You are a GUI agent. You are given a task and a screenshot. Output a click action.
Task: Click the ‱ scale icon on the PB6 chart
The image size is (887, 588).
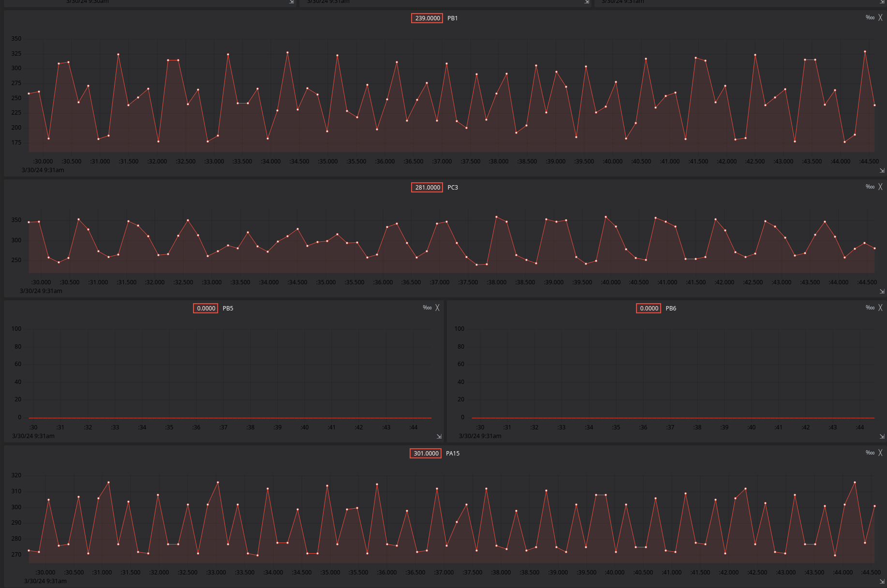870,308
